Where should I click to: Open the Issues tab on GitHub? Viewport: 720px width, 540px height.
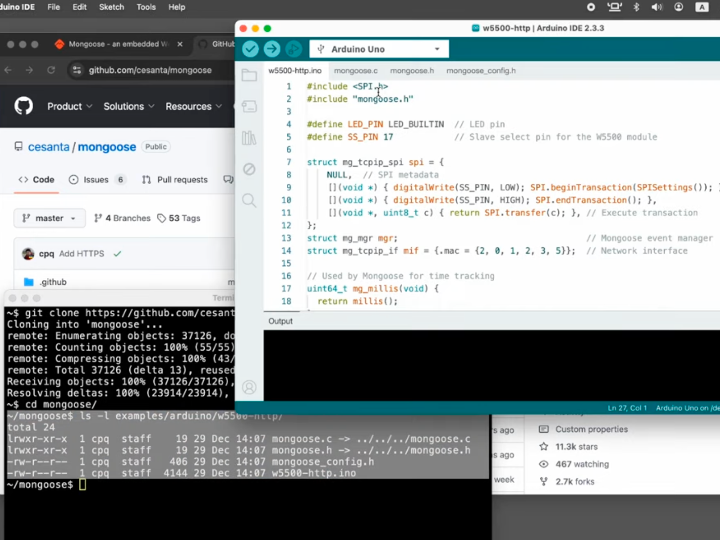[96, 180]
